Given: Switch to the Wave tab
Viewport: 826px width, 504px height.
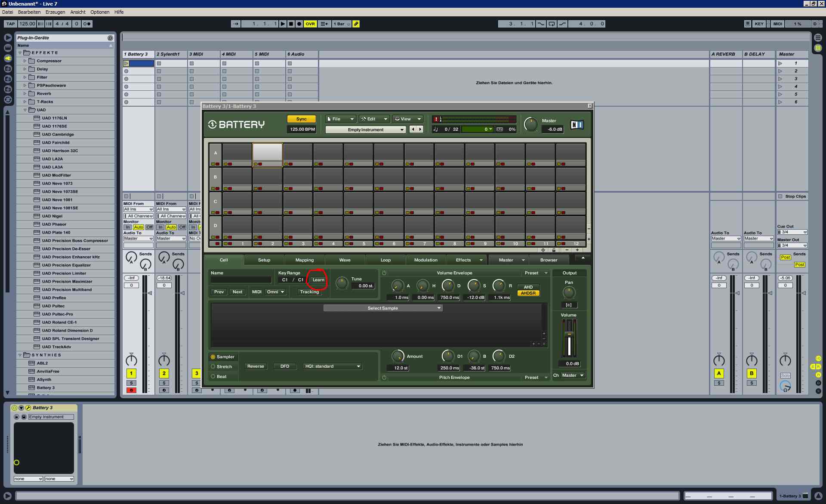Looking at the screenshot, I should click(x=345, y=260).
